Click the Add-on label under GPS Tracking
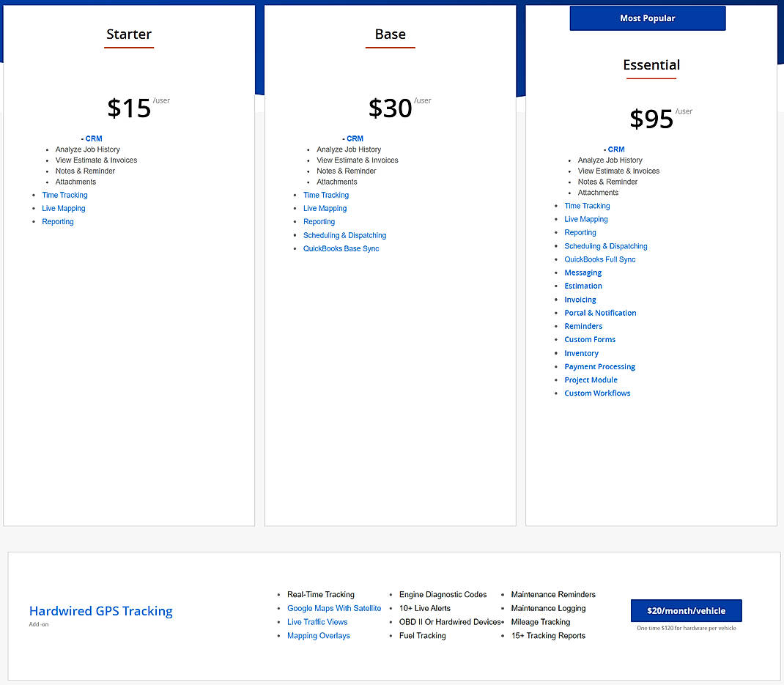The image size is (784, 685). point(39,624)
